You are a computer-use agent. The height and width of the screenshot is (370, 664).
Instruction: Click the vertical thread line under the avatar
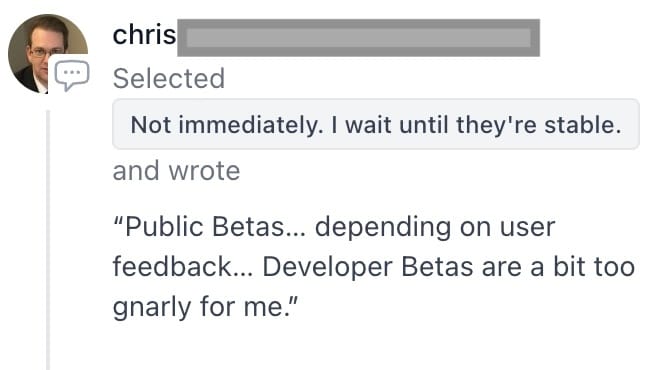coord(48,240)
